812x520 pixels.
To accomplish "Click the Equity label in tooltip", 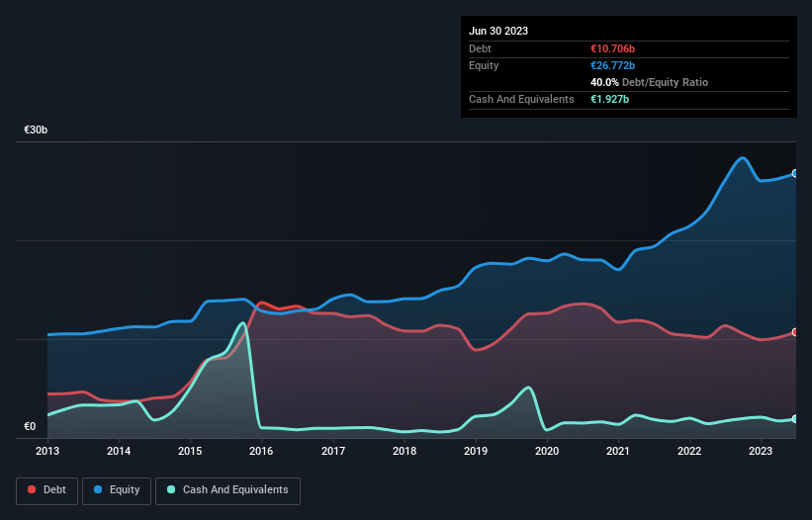I will (x=484, y=65).
